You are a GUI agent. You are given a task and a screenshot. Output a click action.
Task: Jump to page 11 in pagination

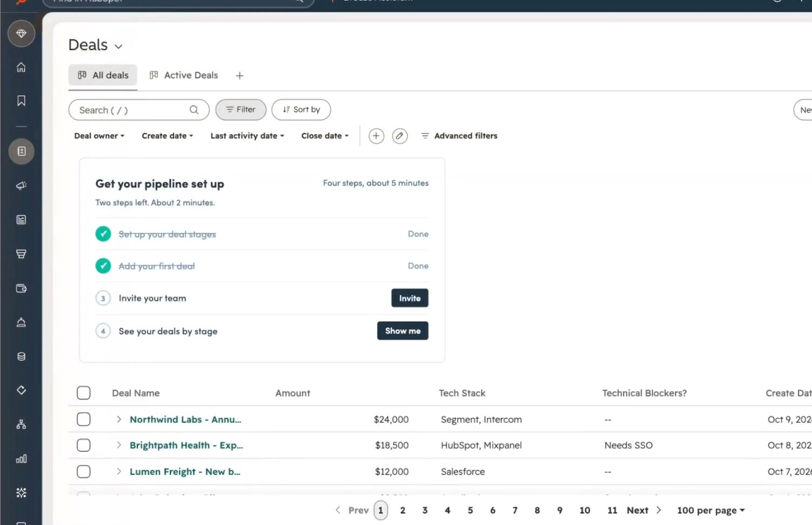612,510
